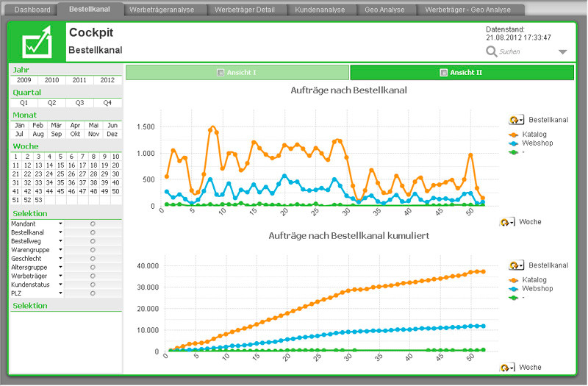
Task: Select month Feb
Action: tap(38, 125)
